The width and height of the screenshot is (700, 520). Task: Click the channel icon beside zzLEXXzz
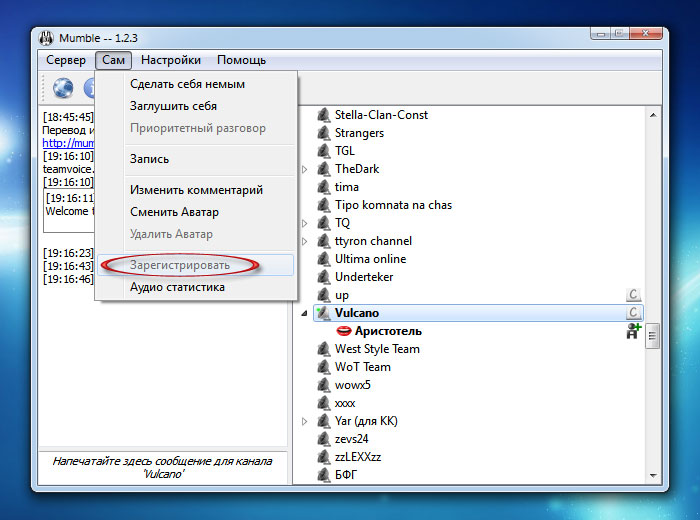pos(324,457)
